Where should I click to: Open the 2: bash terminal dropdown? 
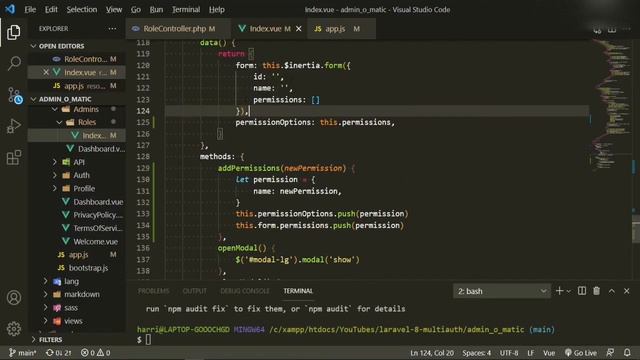point(502,291)
